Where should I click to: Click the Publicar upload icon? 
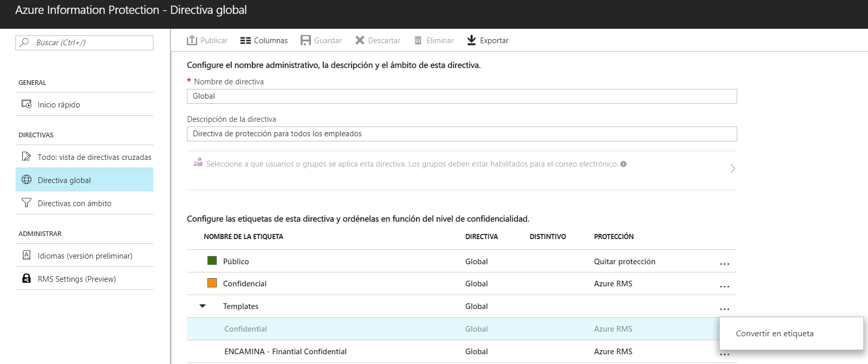pos(192,40)
